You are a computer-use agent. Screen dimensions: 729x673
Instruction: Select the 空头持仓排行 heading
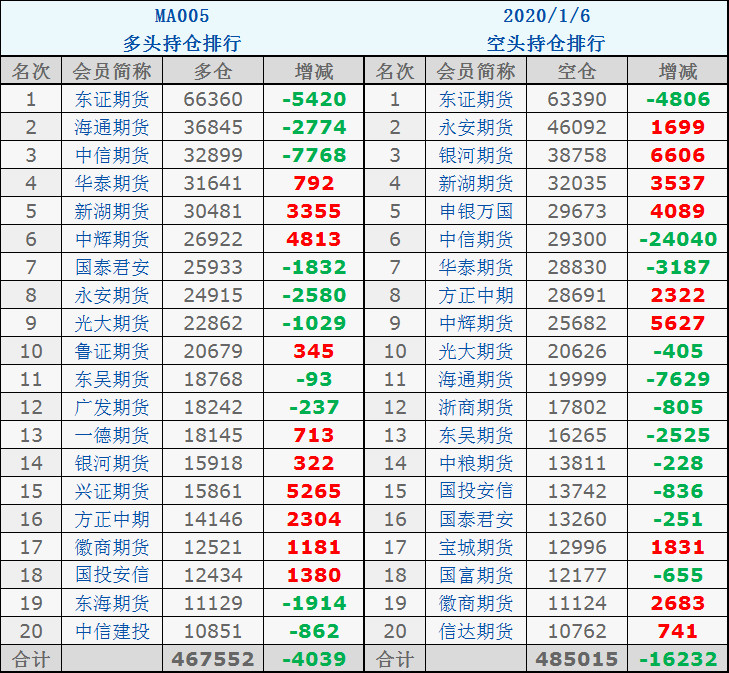pos(546,44)
